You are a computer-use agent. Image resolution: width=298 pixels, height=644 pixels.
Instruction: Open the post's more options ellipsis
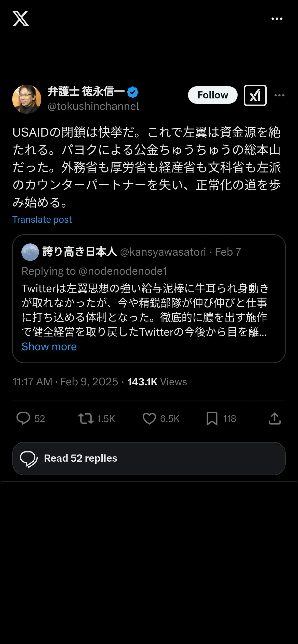pos(279,95)
